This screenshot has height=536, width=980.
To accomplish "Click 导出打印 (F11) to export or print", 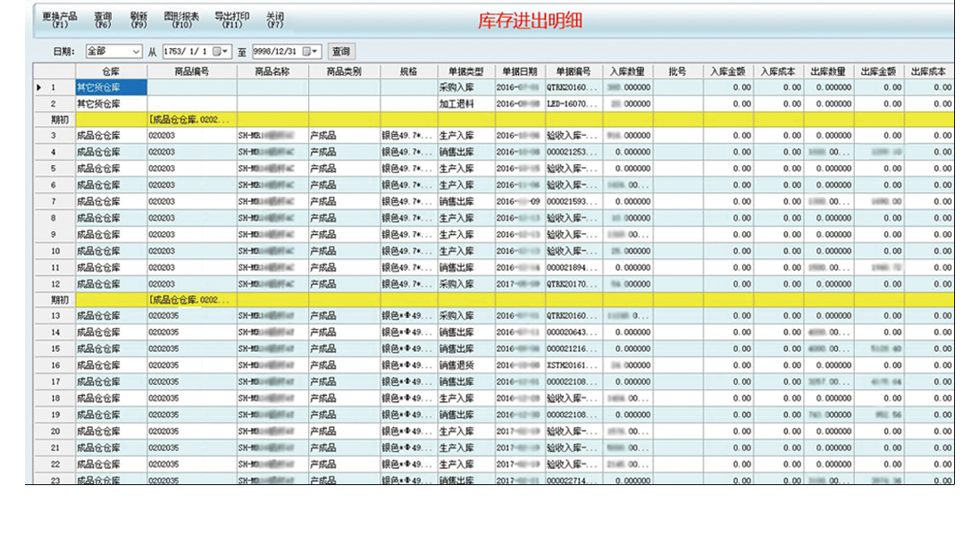I will [x=231, y=20].
